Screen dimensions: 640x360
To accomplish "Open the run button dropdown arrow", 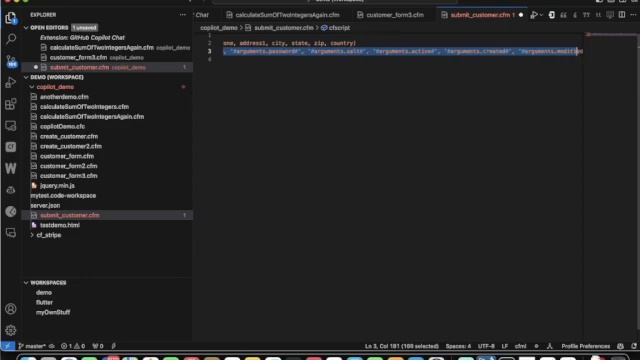I will (x=541, y=15).
